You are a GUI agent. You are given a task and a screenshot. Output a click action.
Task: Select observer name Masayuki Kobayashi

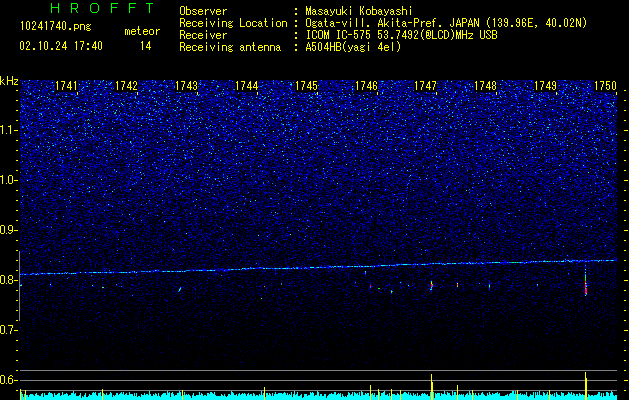click(358, 11)
